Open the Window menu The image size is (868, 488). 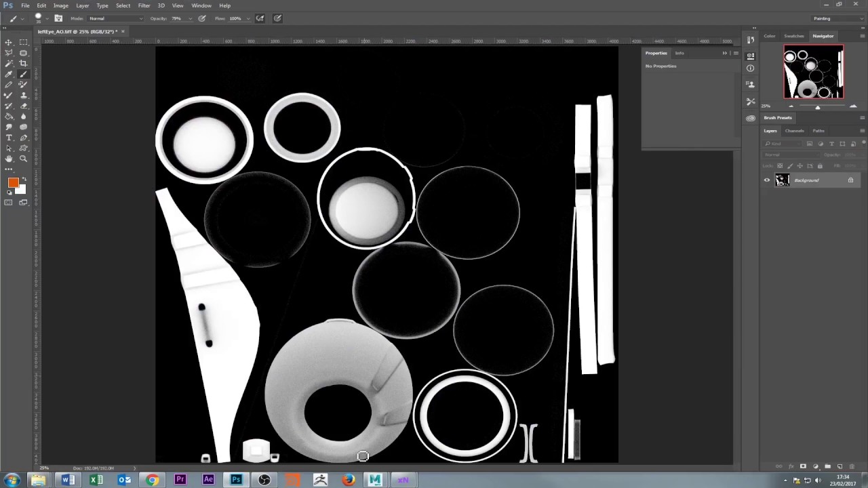click(x=201, y=5)
